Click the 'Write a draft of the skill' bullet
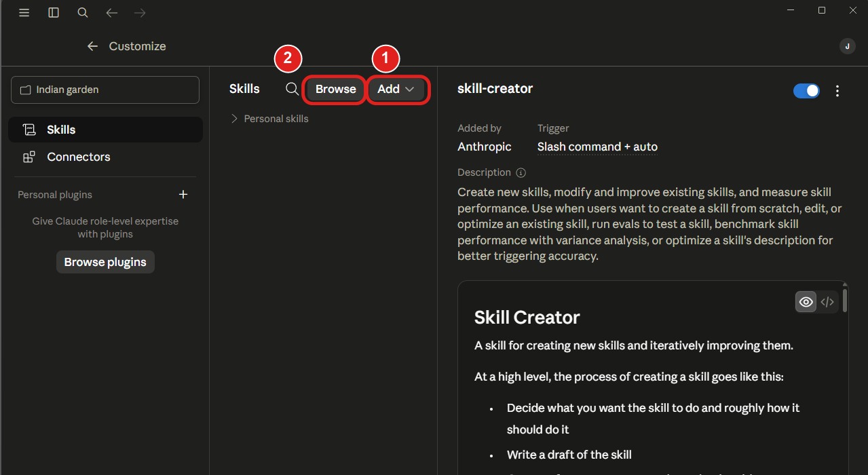868x475 pixels. 569,455
